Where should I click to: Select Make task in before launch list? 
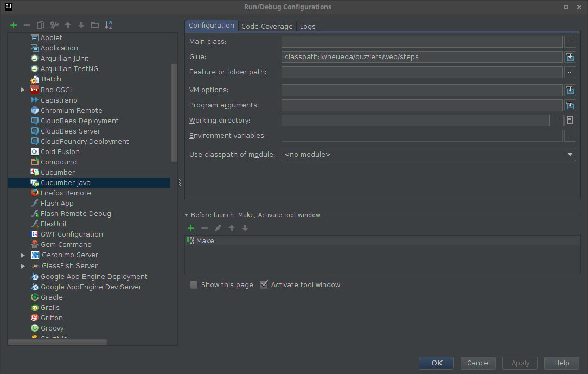(382, 241)
